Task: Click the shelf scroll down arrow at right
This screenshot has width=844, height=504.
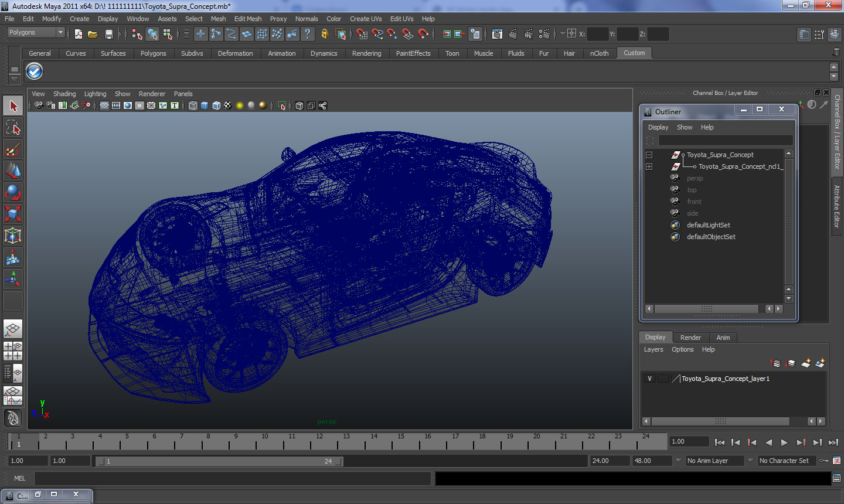Action: tap(834, 77)
